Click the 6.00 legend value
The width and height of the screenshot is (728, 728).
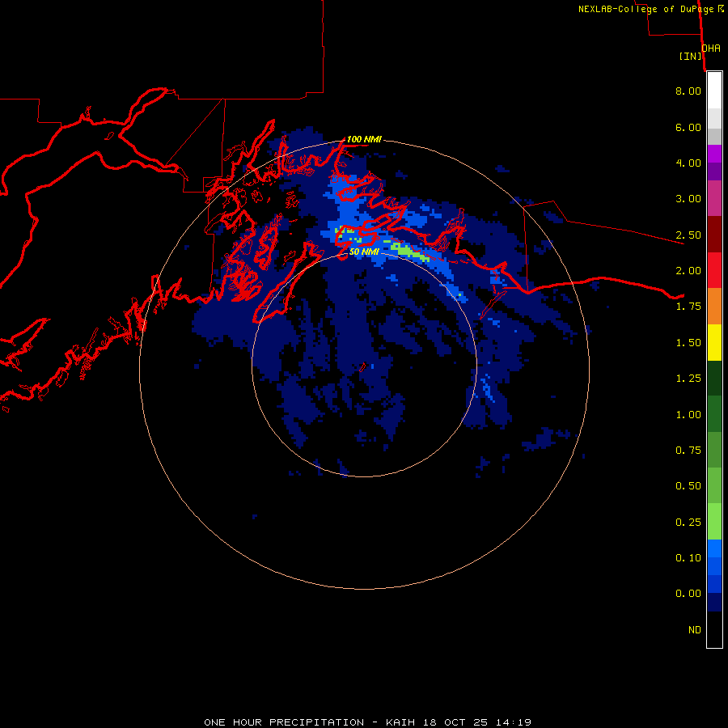pos(688,127)
